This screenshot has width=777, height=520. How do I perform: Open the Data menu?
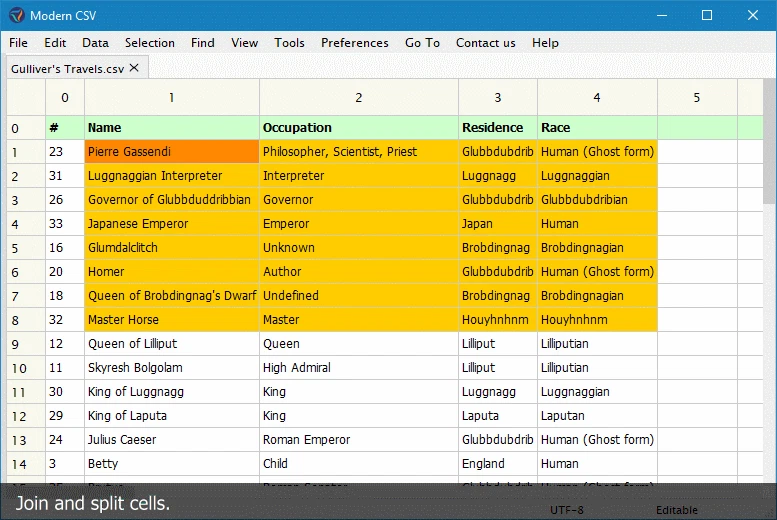coord(96,43)
